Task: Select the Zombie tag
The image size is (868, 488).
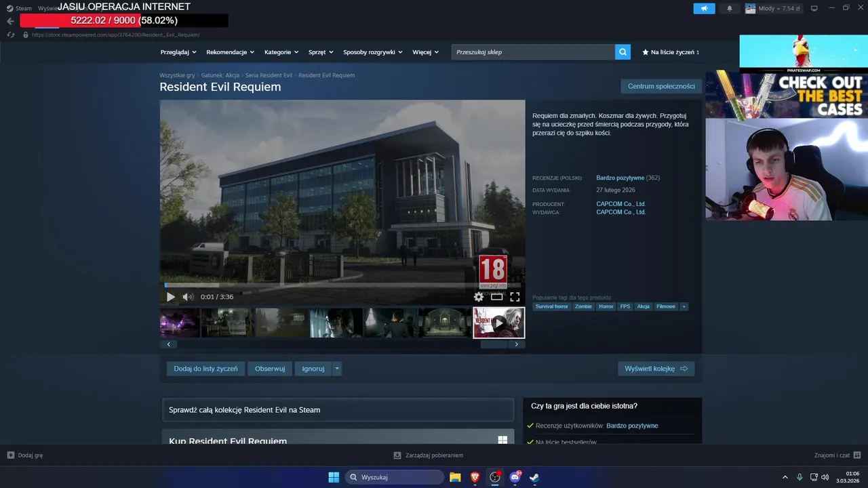Action: pyautogui.click(x=583, y=306)
